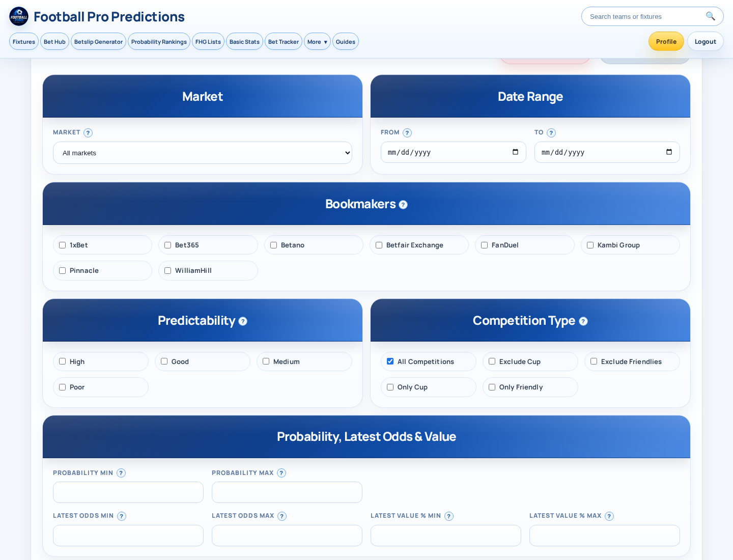The image size is (733, 560).
Task: Open the Bet Hub nav item
Action: coord(54,42)
